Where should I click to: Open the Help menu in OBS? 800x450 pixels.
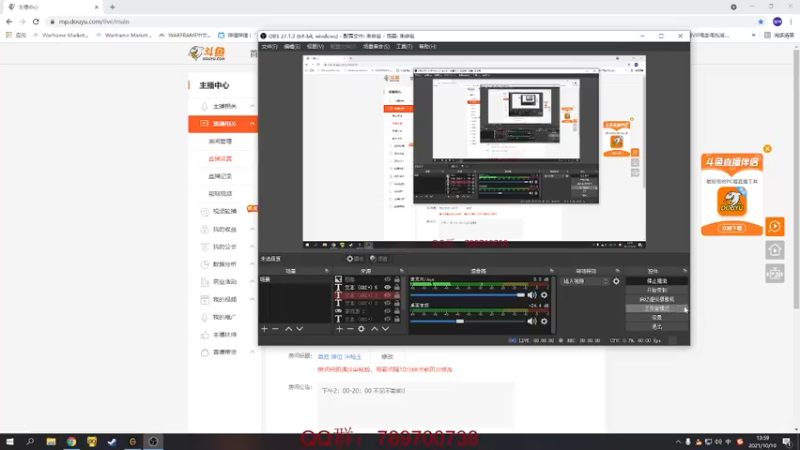tap(428, 46)
